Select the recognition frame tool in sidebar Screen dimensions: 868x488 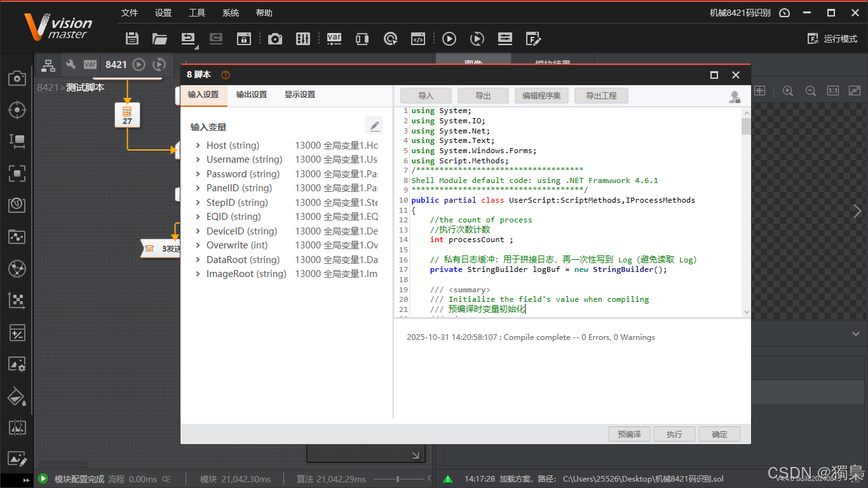click(17, 173)
